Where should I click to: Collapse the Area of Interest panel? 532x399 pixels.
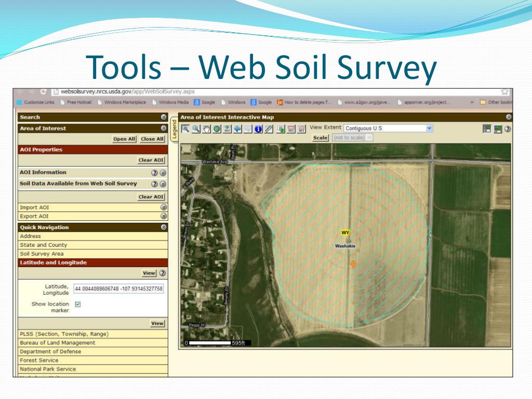coord(164,128)
